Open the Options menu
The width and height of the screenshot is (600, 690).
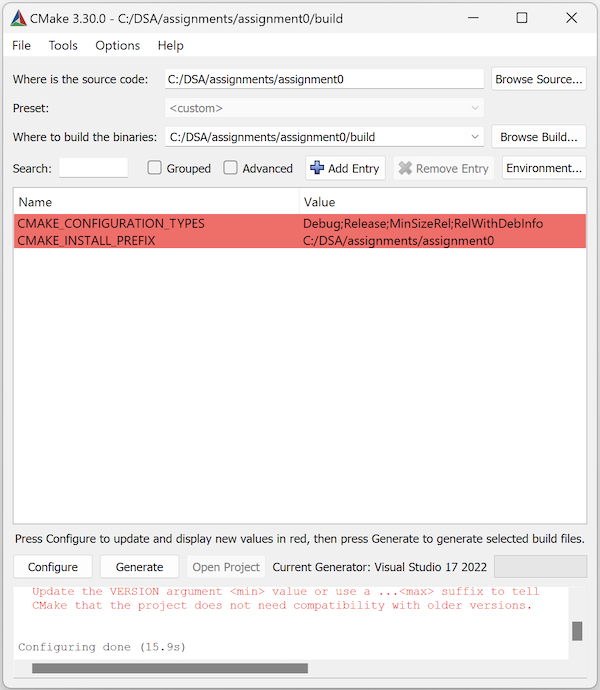pos(117,45)
